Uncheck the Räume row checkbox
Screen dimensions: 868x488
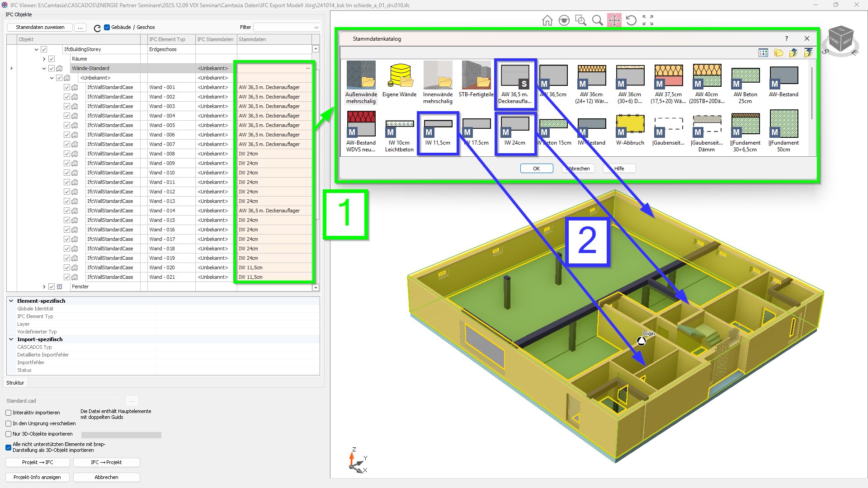click(52, 59)
